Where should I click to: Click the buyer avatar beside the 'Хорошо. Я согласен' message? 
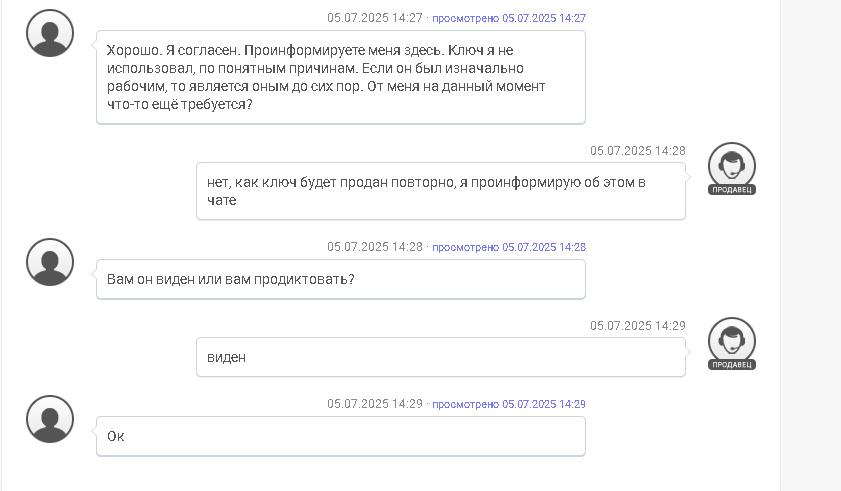pos(50,33)
